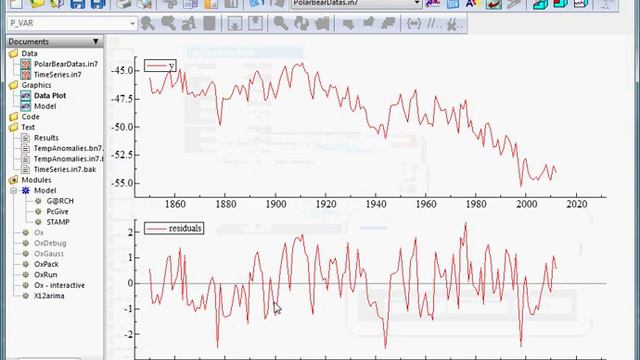640x360 pixels.
Task: Select the Model item under Graphics
Action: coord(45,106)
